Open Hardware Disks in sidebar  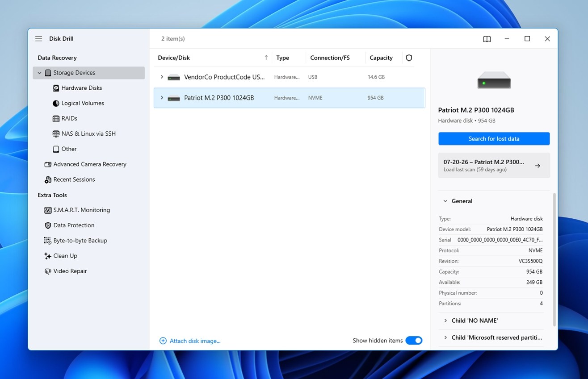tap(82, 88)
